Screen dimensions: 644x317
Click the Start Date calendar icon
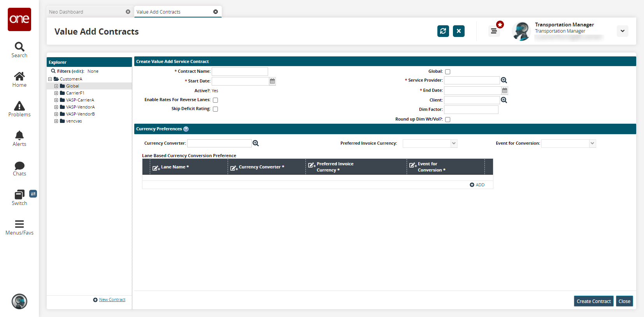coord(272,81)
